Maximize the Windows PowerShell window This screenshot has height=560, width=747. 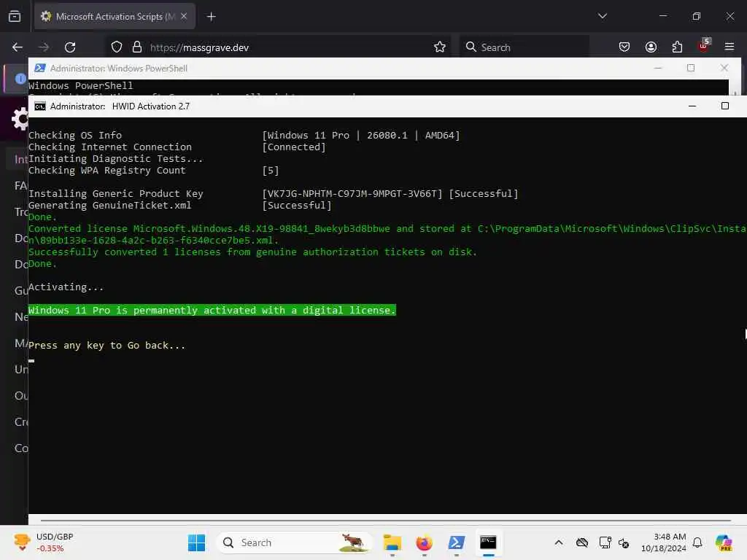pos(691,68)
